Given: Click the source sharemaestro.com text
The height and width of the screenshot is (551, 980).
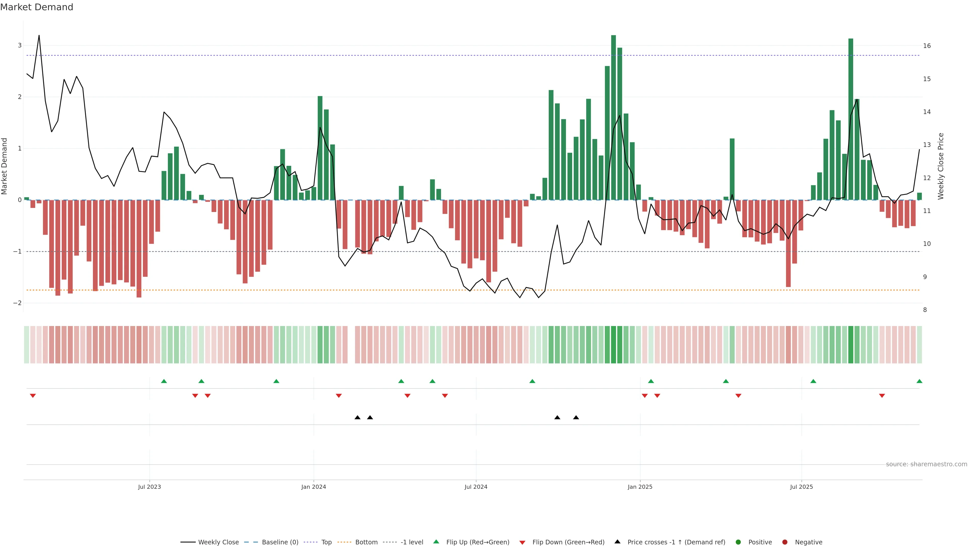Looking at the screenshot, I should click(x=926, y=464).
